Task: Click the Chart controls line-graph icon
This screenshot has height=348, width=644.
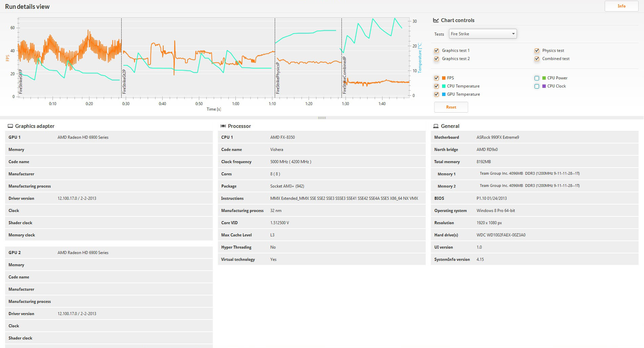Action: 436,20
